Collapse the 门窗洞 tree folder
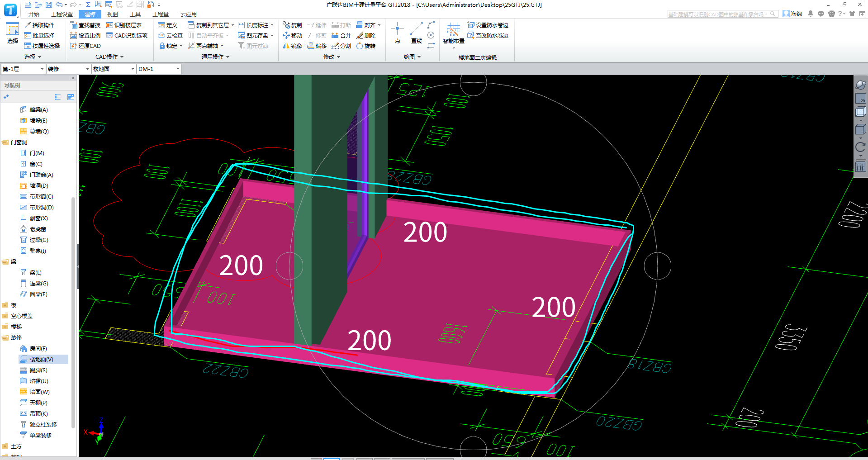868x460 pixels. tap(5, 142)
